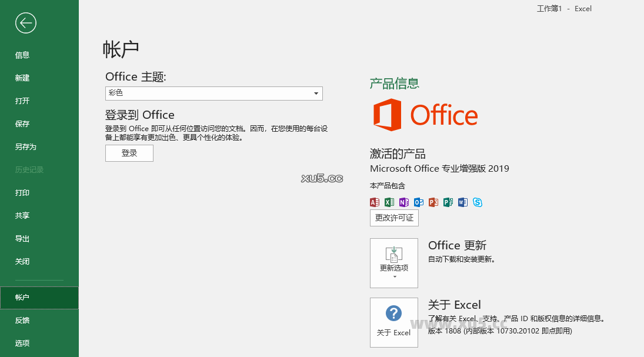The width and height of the screenshot is (644, 357).
Task: Open the 彩色 theme selector
Action: tap(213, 93)
